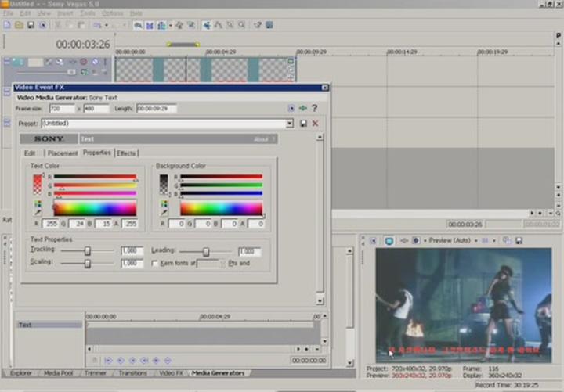This screenshot has width=564, height=392.
Task: Click the Text Color eyedropper icon
Action: tap(38, 212)
